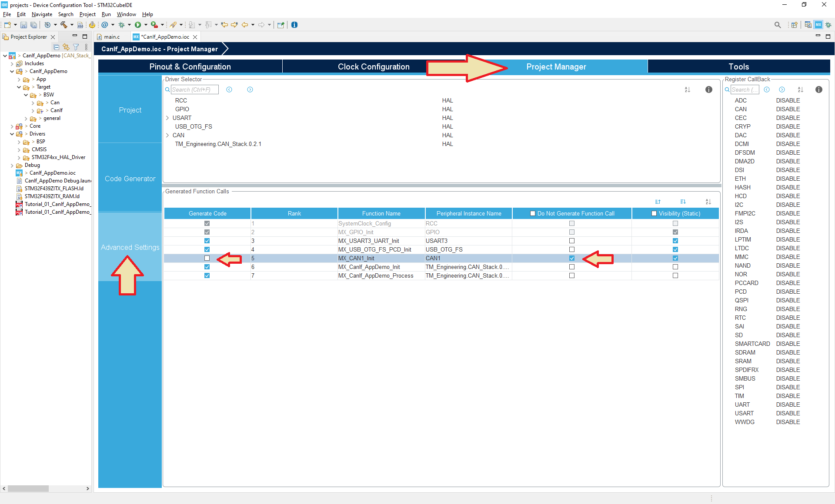Click the Register CallBack search field
Viewport: 835px width, 504px height.
pyautogui.click(x=745, y=90)
